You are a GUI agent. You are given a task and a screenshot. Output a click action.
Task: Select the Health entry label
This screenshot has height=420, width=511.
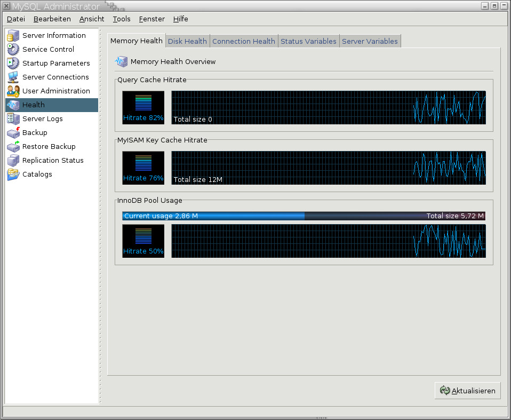click(x=34, y=105)
